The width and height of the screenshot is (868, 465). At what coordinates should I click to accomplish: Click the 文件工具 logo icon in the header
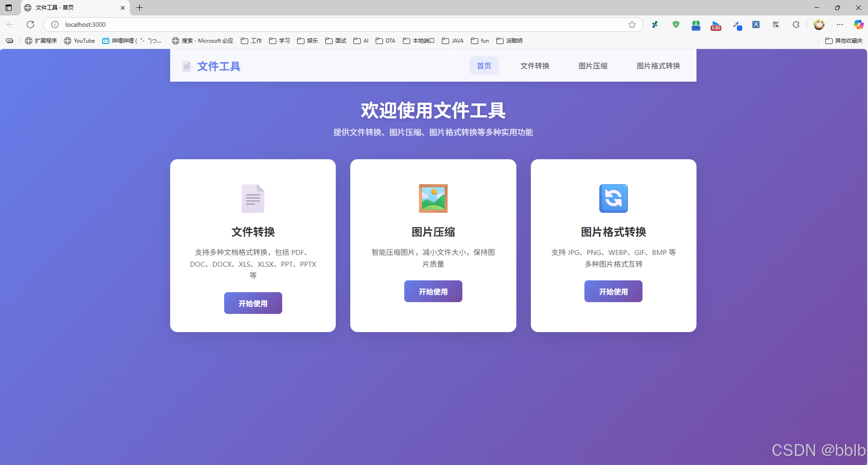point(186,66)
